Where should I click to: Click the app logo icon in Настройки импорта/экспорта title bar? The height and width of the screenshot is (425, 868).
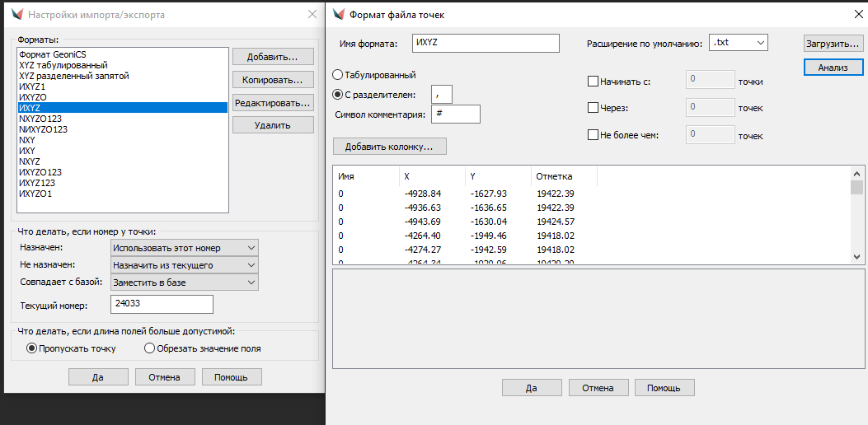click(x=16, y=14)
